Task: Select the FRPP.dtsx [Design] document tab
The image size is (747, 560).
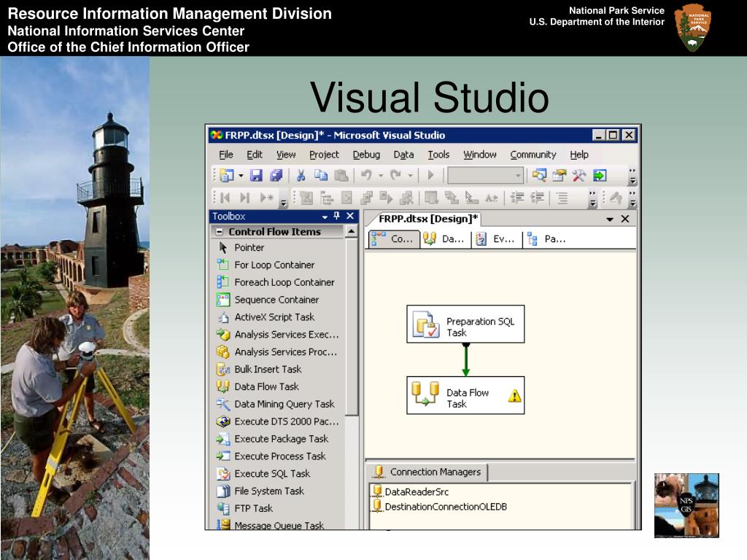Action: point(427,219)
